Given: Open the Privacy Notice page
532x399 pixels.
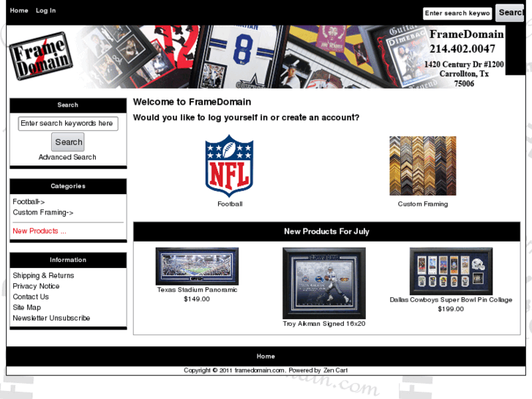Looking at the screenshot, I should (36, 286).
